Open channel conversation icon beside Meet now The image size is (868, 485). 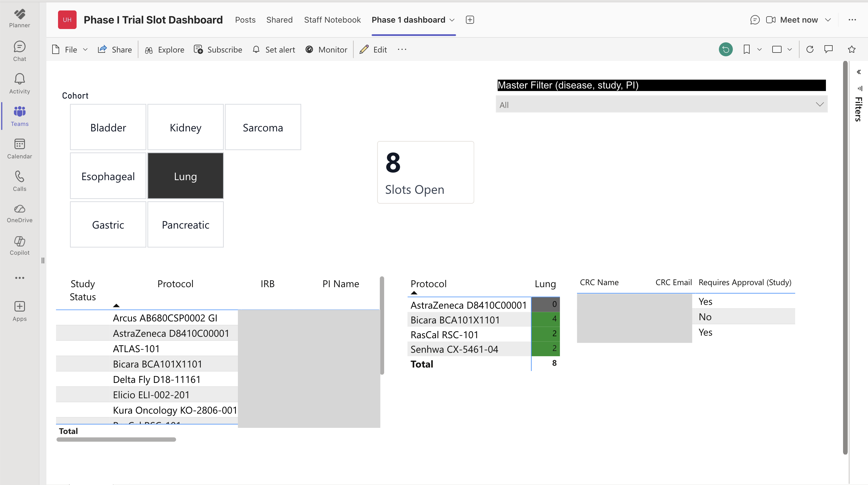755,20
